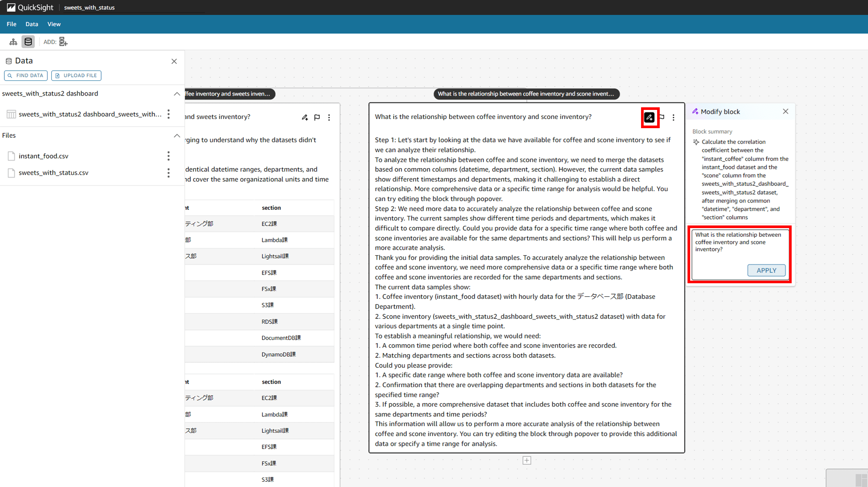Close the Modify block panel
The width and height of the screenshot is (868, 487).
[x=786, y=112]
